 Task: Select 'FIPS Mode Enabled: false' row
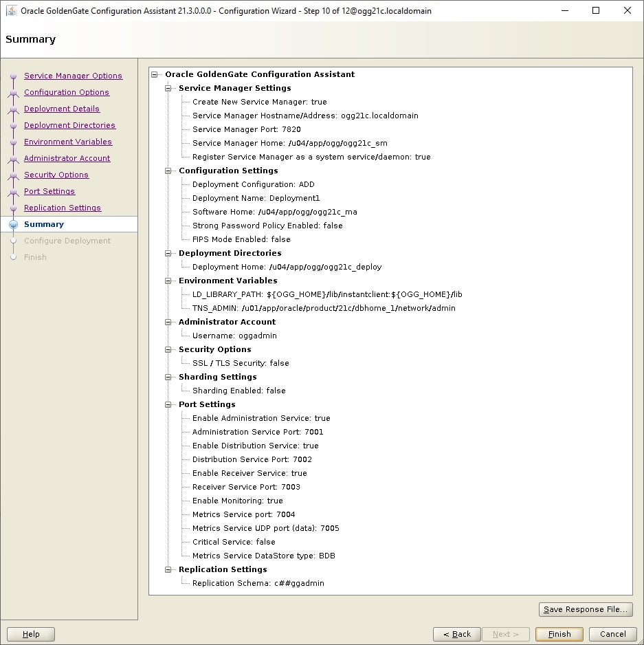click(x=241, y=239)
